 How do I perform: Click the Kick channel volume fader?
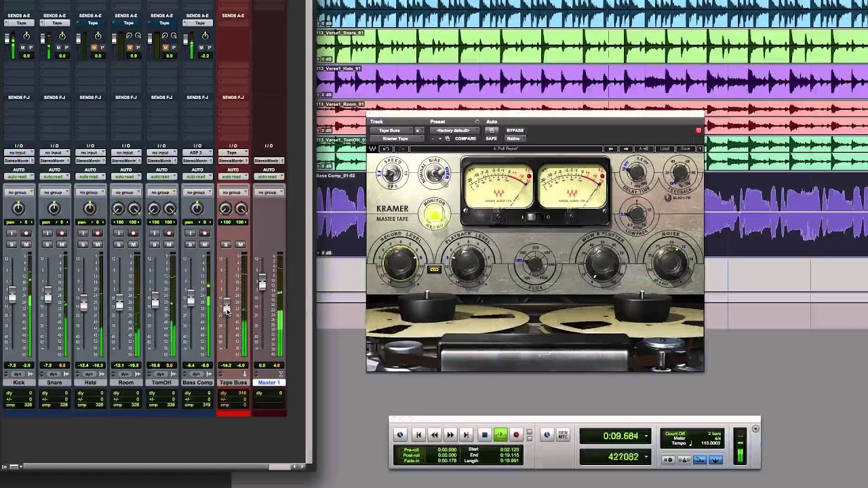point(12,296)
